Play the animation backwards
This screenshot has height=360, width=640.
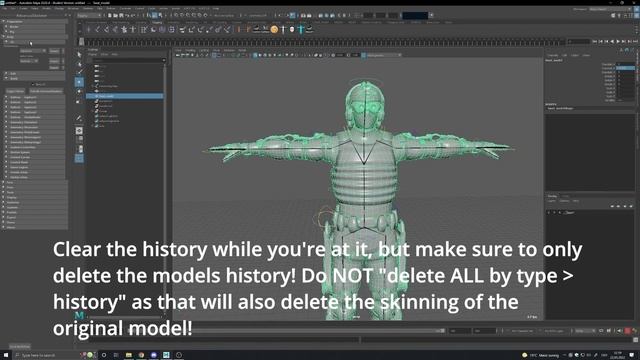pos(612,42)
